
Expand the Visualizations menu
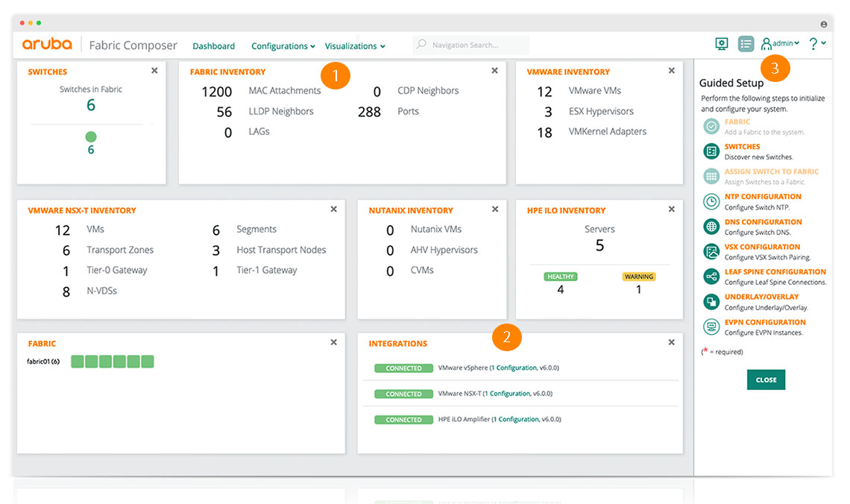[x=355, y=46]
